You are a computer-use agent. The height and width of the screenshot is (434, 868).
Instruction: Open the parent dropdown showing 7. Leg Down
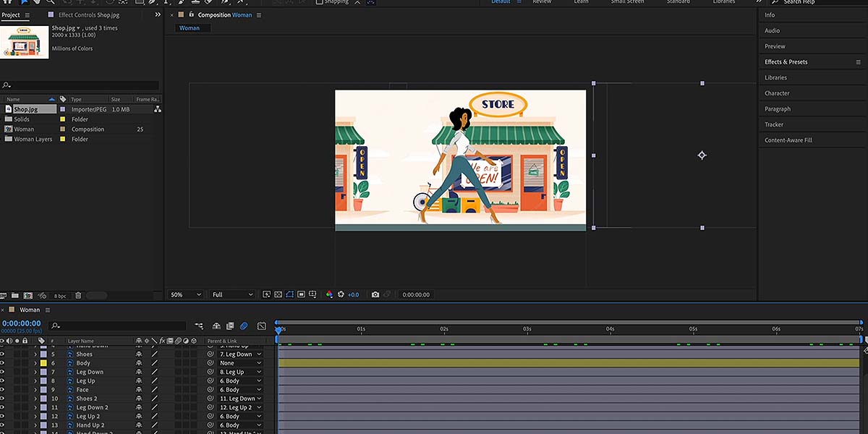coord(240,354)
